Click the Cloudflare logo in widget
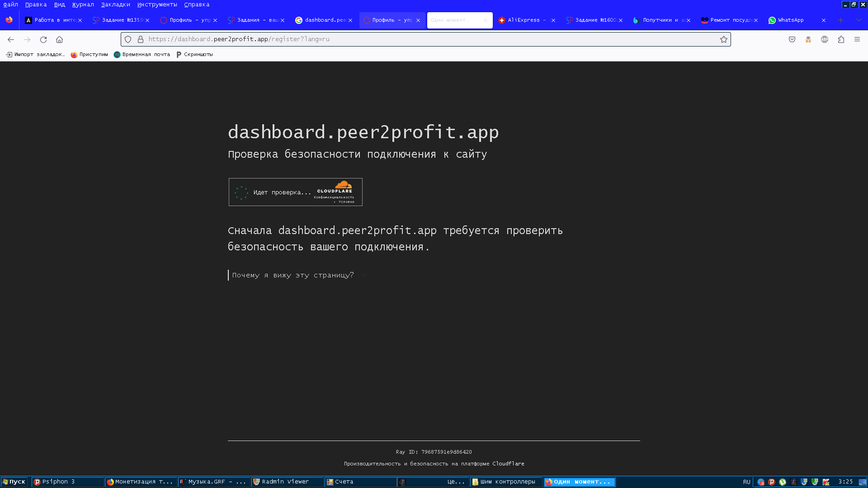 [335, 187]
